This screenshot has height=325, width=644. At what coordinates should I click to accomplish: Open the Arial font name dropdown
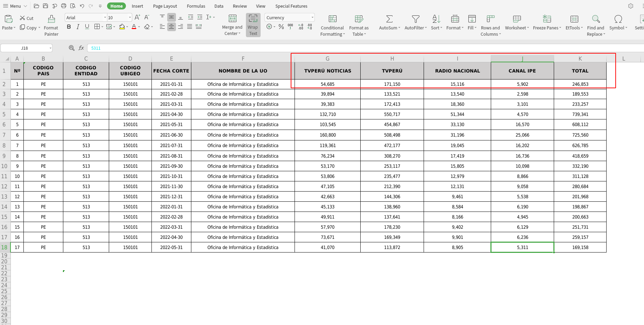[x=105, y=18]
